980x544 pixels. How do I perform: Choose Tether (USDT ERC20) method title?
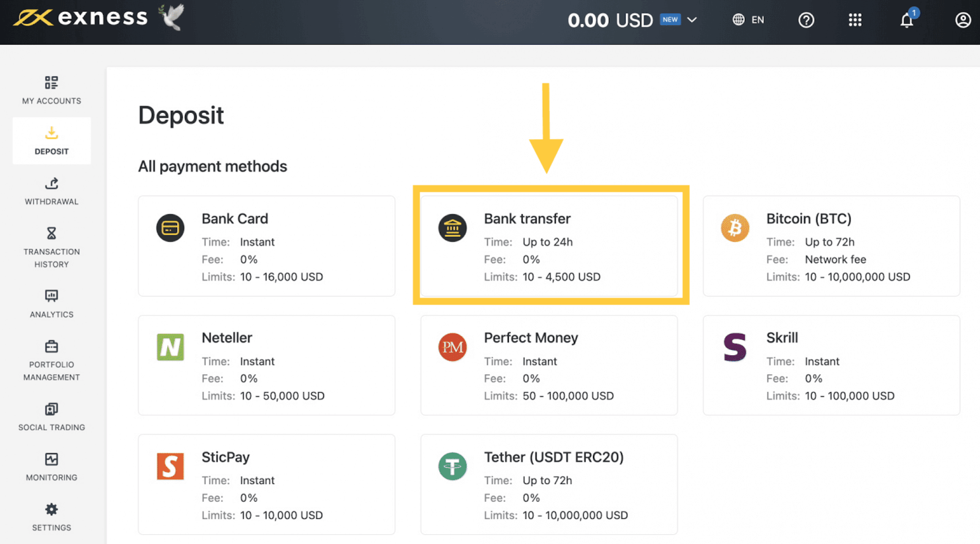pyautogui.click(x=554, y=457)
